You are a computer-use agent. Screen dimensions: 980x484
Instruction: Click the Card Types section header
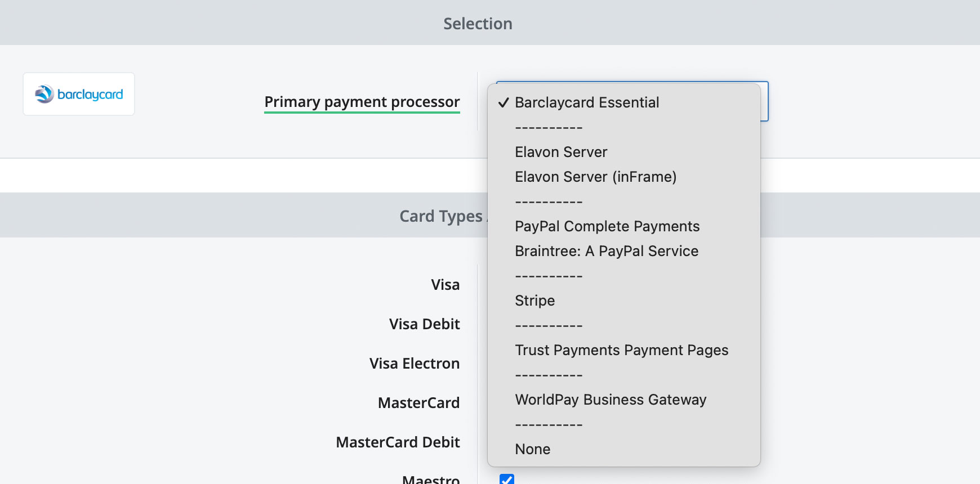tap(440, 216)
